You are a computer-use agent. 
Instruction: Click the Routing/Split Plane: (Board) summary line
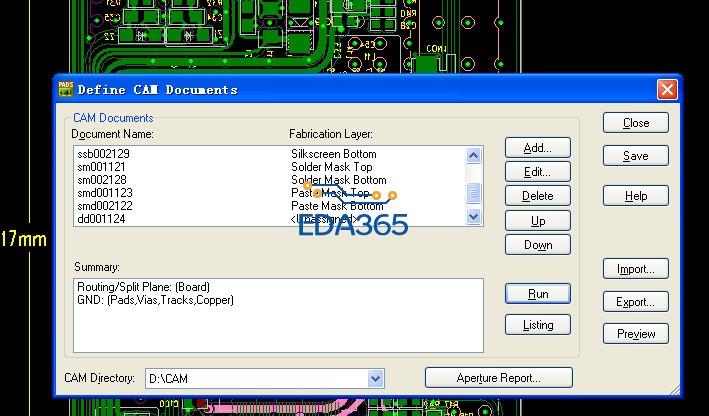(143, 287)
